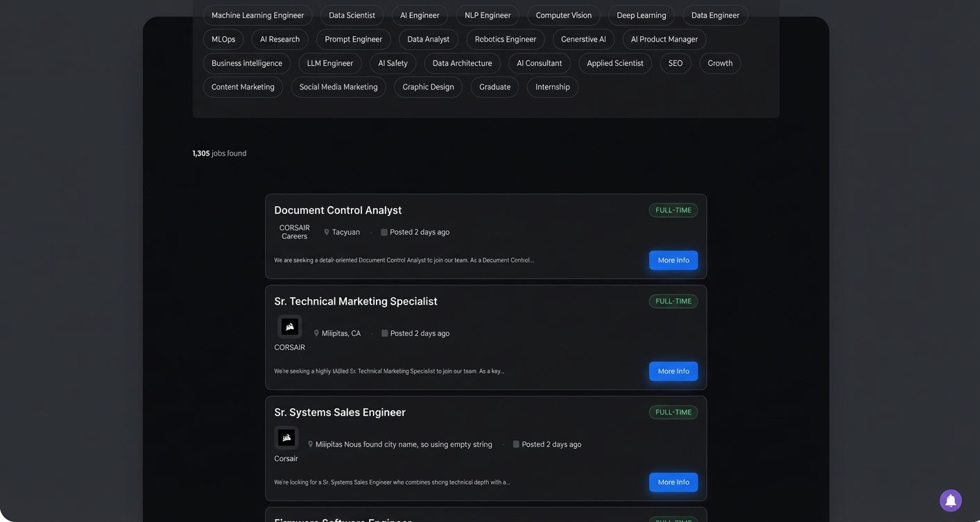The height and width of the screenshot is (522, 980).
Task: Open the notification bell
Action: click(x=949, y=500)
